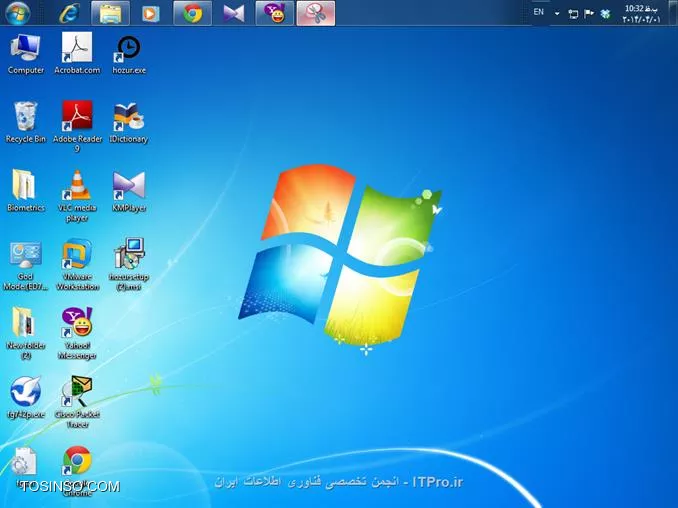Select the IDictionary shortcut
Image resolution: width=678 pixels, height=508 pixels.
(x=129, y=123)
